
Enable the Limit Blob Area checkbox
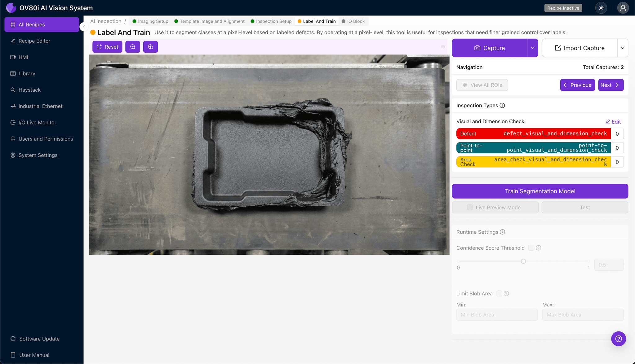click(499, 293)
